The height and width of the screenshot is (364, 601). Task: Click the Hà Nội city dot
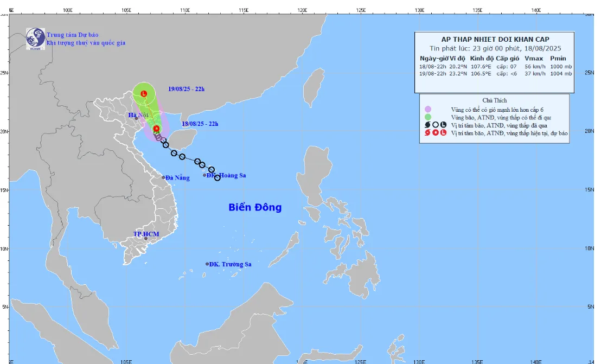click(x=137, y=118)
